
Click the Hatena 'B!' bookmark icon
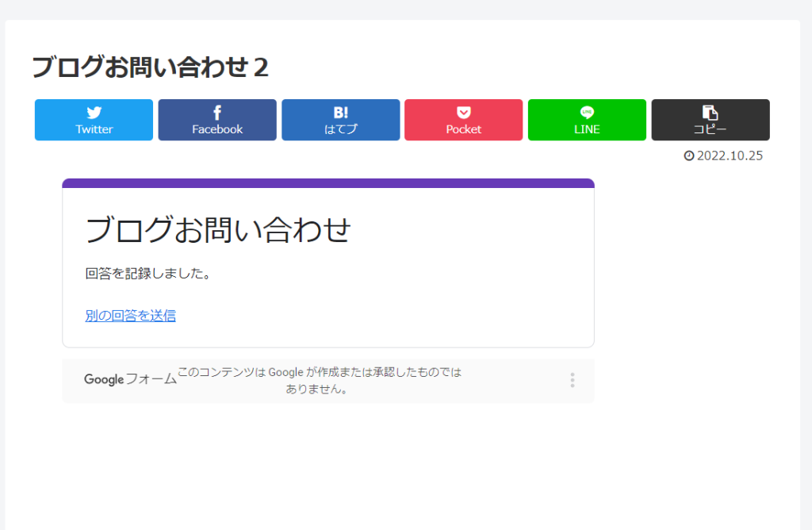pyautogui.click(x=341, y=113)
